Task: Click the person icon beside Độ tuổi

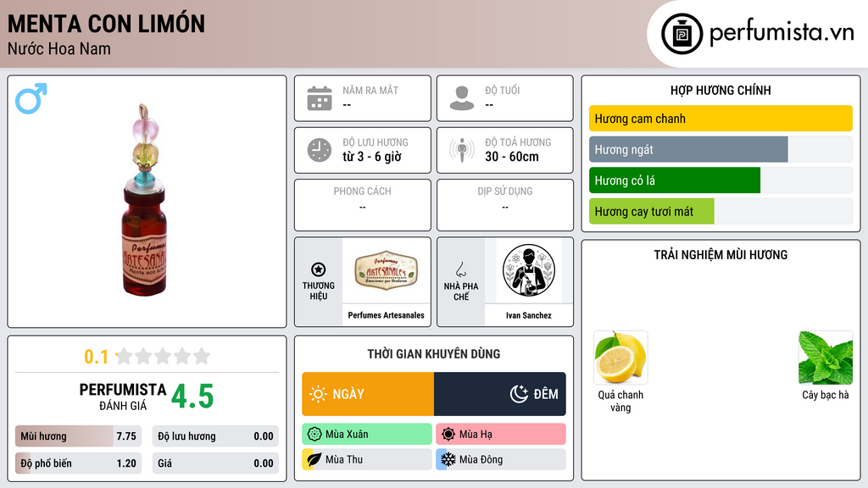Action: click(x=462, y=98)
